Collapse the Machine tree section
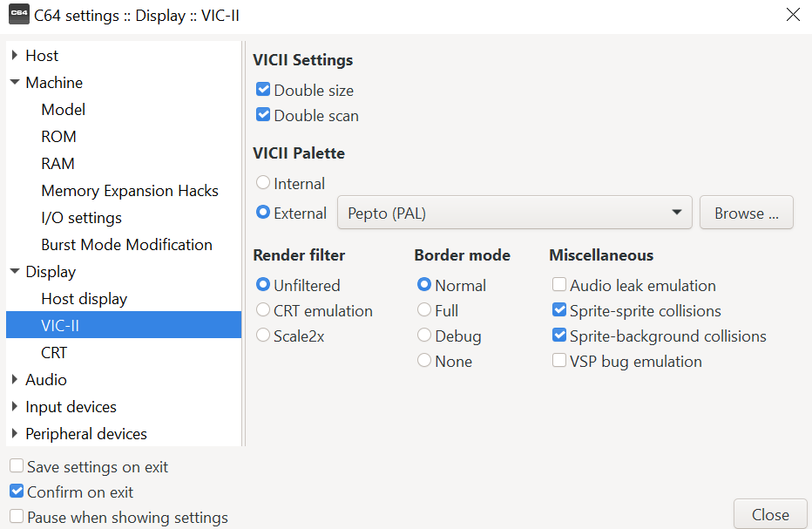This screenshot has height=529, width=812. point(15,83)
